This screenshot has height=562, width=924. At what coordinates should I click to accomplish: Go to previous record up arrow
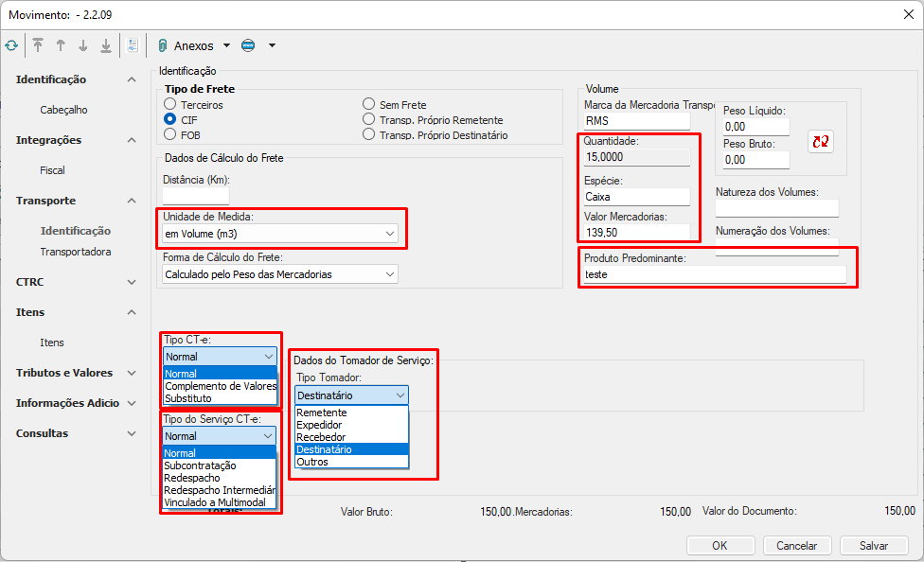[61, 45]
